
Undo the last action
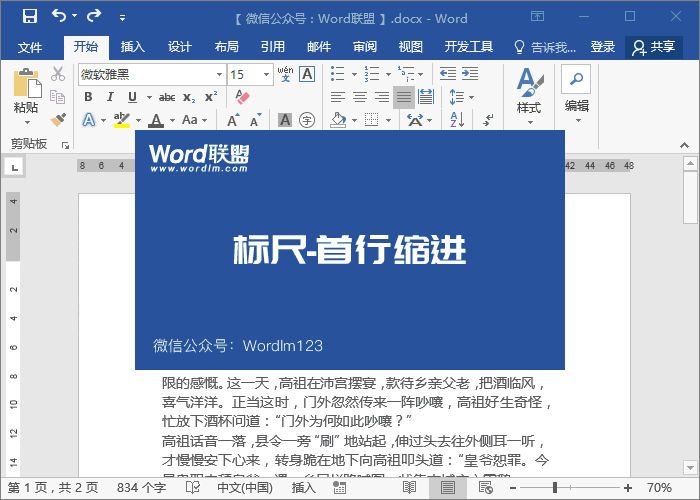point(59,16)
